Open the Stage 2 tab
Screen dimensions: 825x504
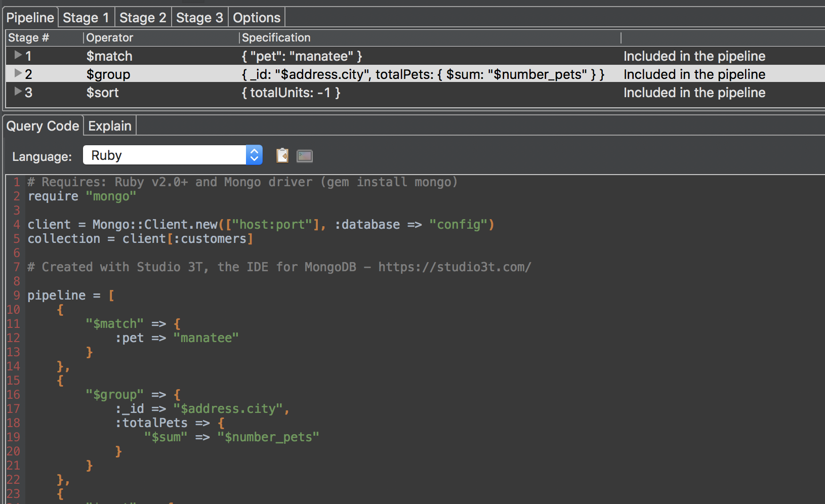[143, 17]
